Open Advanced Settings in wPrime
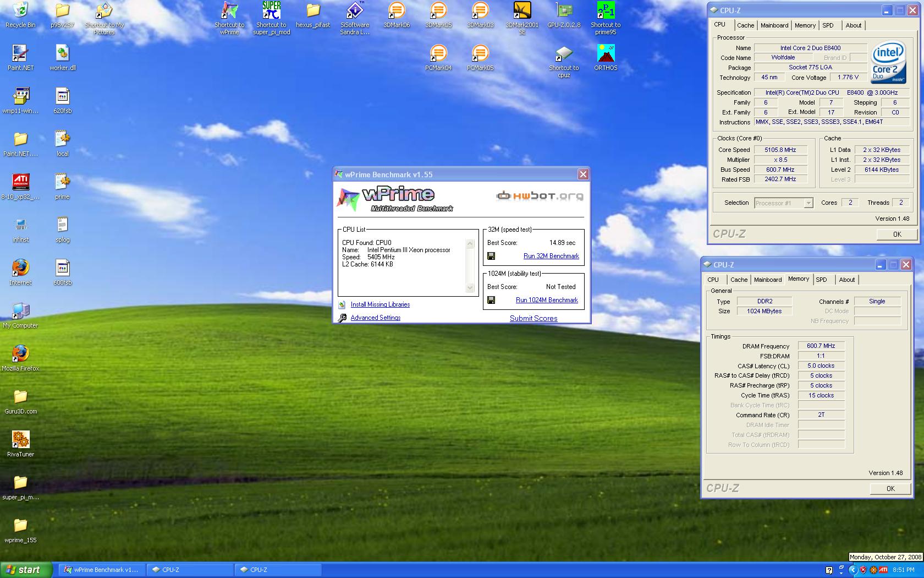Image resolution: width=924 pixels, height=578 pixels. tap(376, 318)
